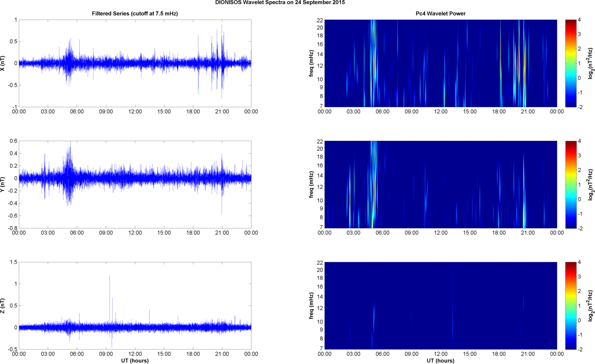
Task: Click 'UT (hours)' label under the Z series plot
Action: coord(135,360)
